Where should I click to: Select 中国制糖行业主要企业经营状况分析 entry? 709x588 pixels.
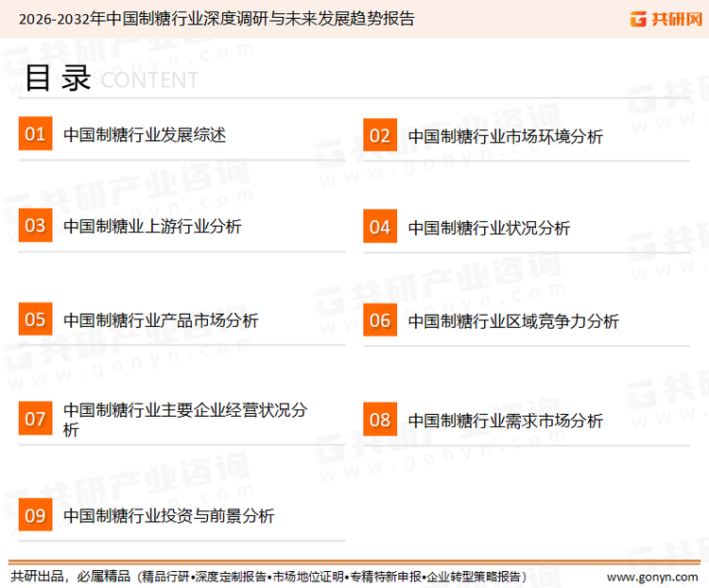pos(184,420)
